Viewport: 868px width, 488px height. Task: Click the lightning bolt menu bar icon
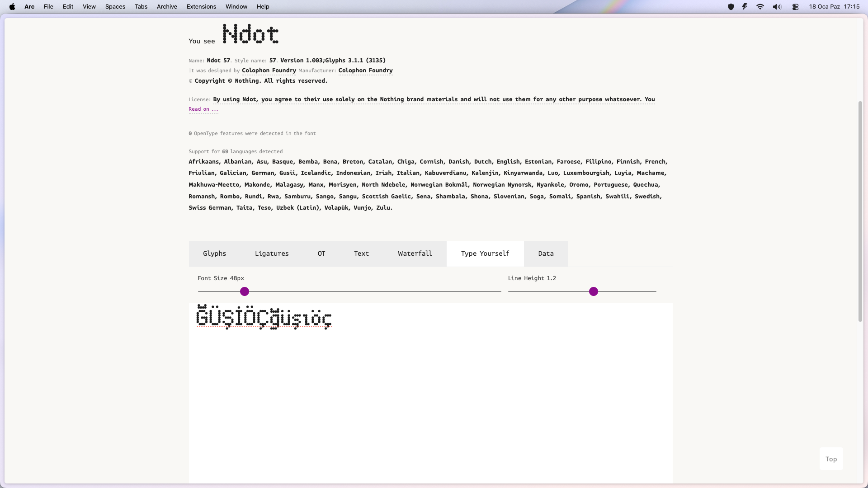click(745, 7)
